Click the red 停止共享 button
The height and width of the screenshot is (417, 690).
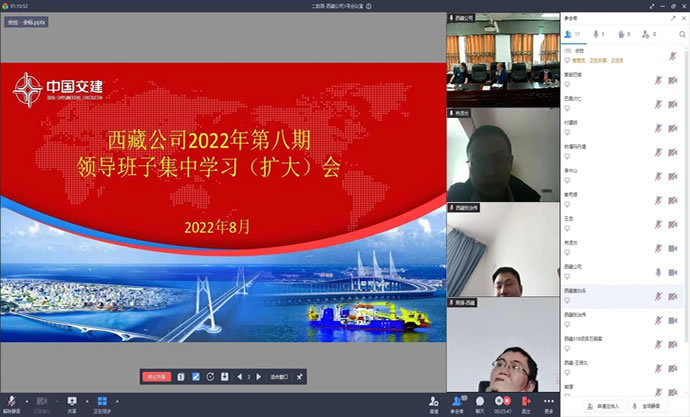pyautogui.click(x=157, y=376)
